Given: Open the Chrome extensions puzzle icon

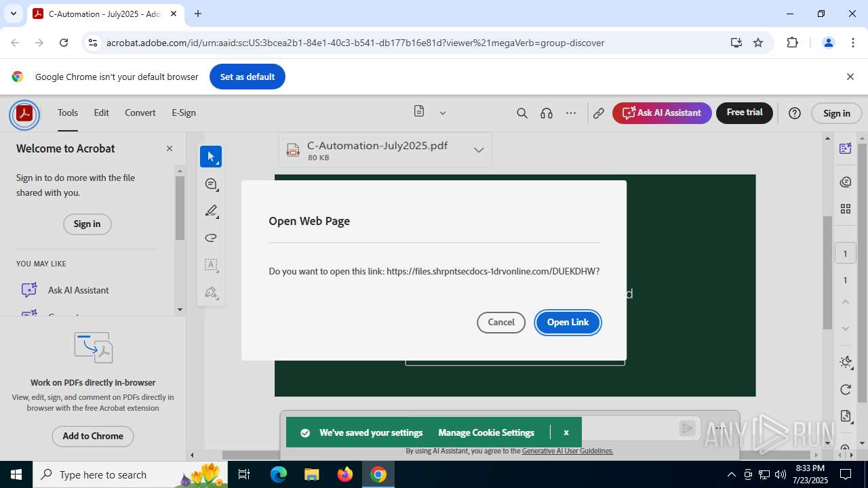Looking at the screenshot, I should (x=792, y=43).
